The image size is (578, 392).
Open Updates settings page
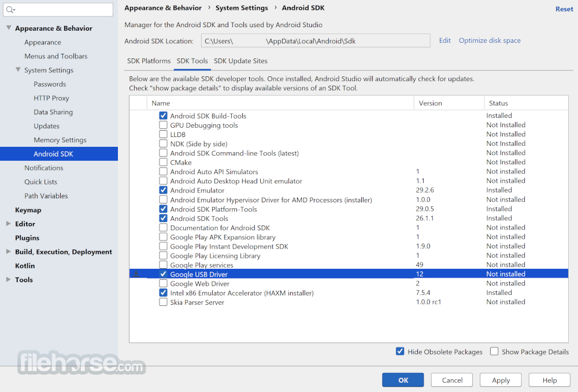coord(46,126)
